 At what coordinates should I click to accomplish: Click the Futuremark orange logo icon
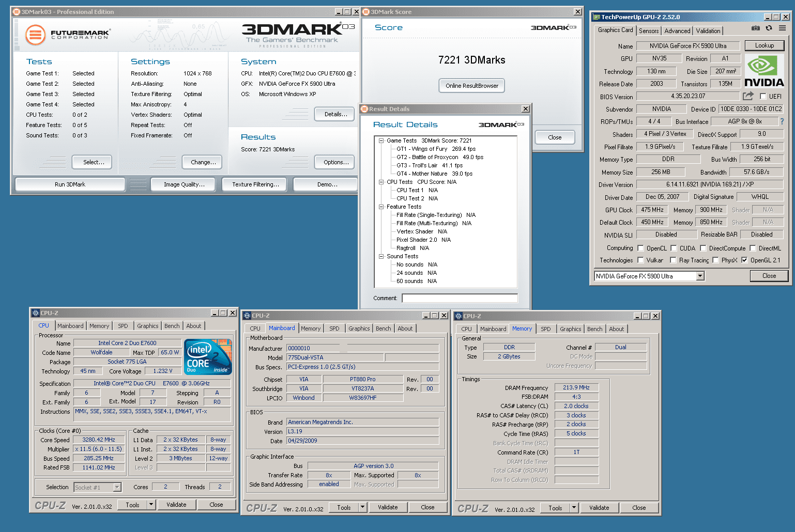[35, 35]
